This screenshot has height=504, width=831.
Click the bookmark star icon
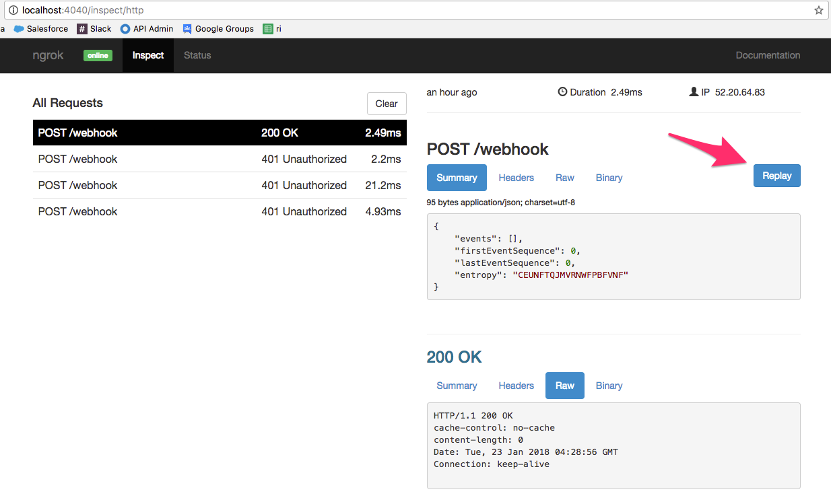click(819, 10)
